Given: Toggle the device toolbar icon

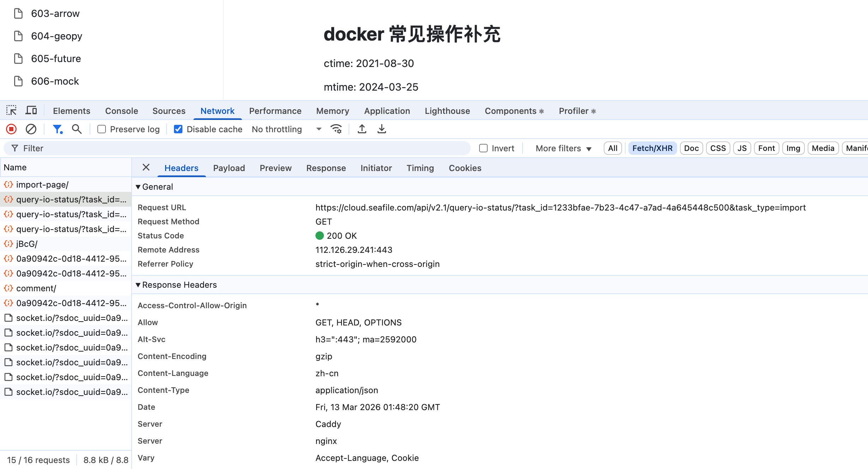Looking at the screenshot, I should [x=31, y=111].
